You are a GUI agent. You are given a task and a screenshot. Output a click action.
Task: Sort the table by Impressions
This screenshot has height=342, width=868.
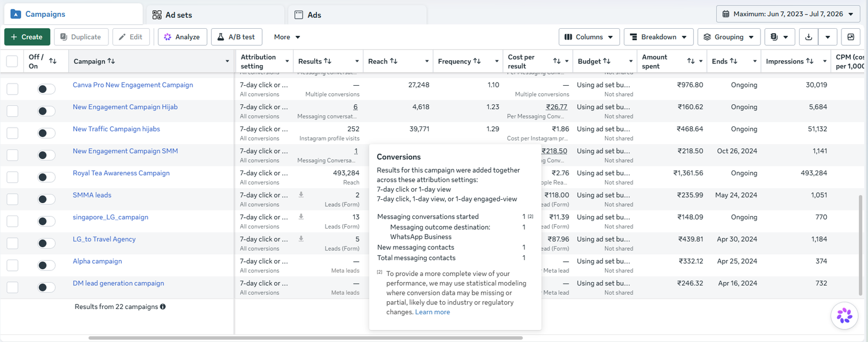click(x=809, y=61)
